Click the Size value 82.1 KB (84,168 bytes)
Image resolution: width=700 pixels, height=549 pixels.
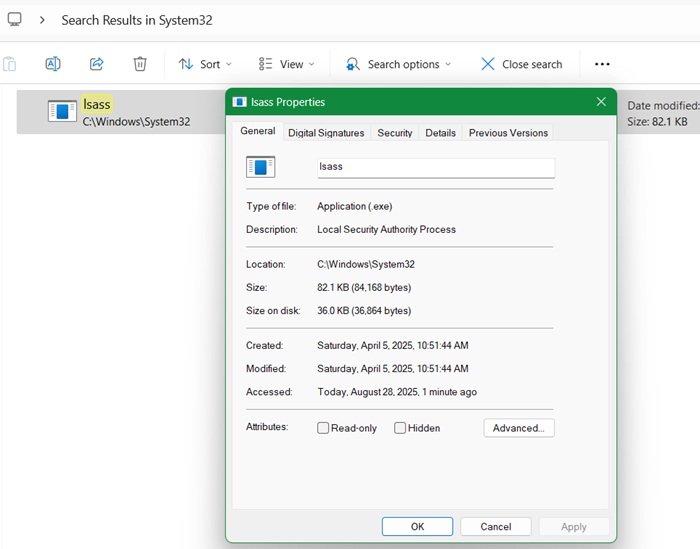click(x=364, y=287)
